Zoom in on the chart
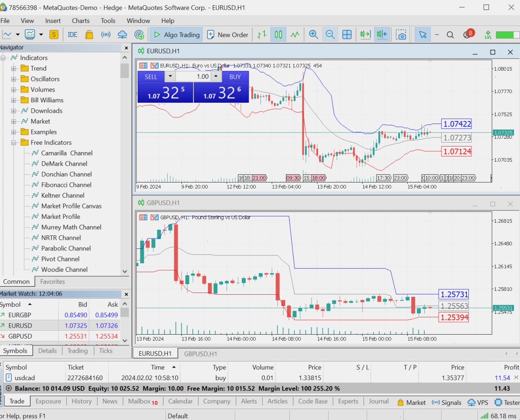The image size is (520, 420). (x=314, y=35)
